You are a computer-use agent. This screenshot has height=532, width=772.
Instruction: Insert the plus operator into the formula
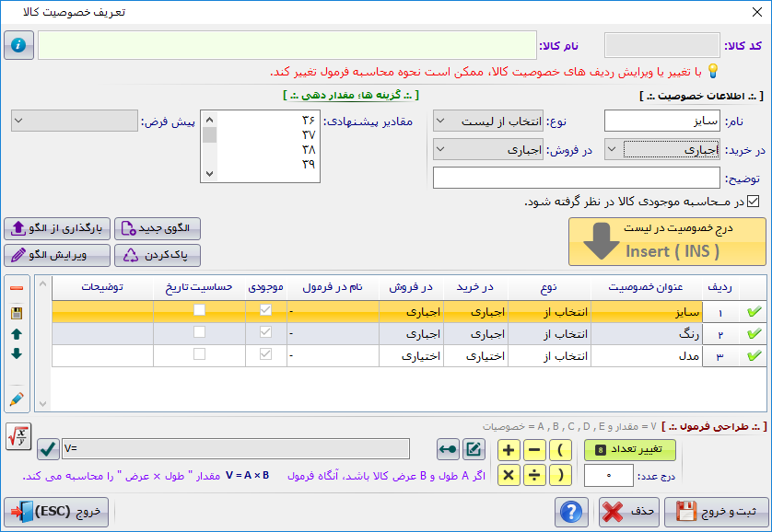point(509,449)
